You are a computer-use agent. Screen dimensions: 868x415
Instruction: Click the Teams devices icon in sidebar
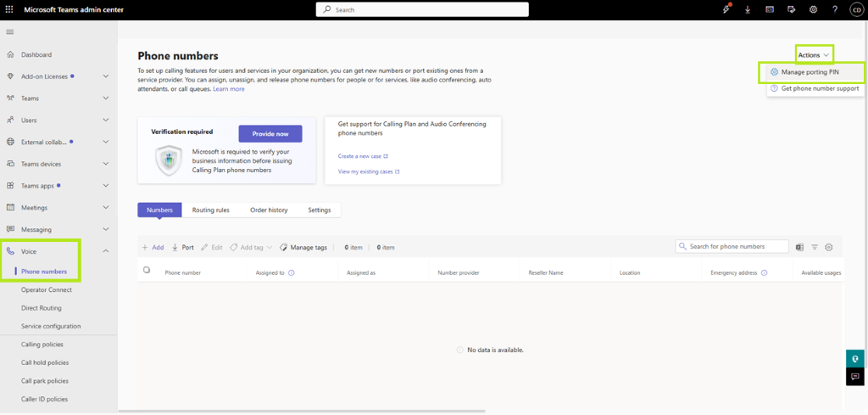10,164
